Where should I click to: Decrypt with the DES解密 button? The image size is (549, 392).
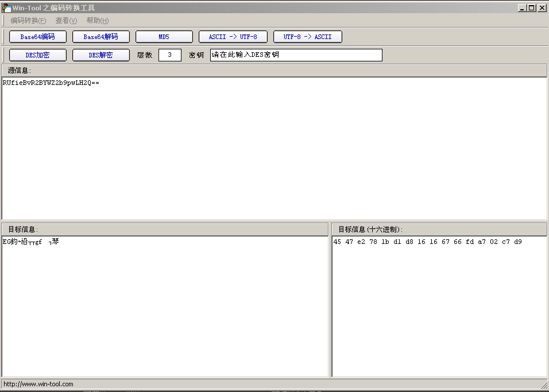(x=100, y=55)
